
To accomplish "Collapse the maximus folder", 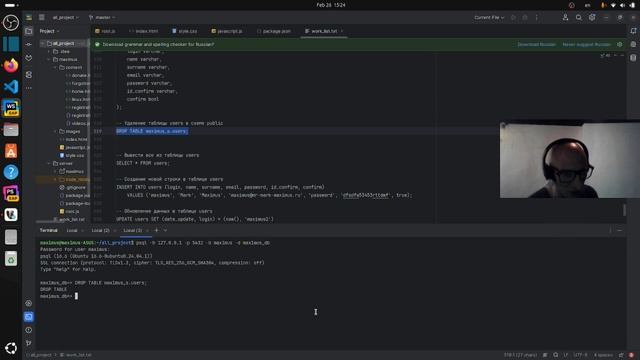I will 49,60.
